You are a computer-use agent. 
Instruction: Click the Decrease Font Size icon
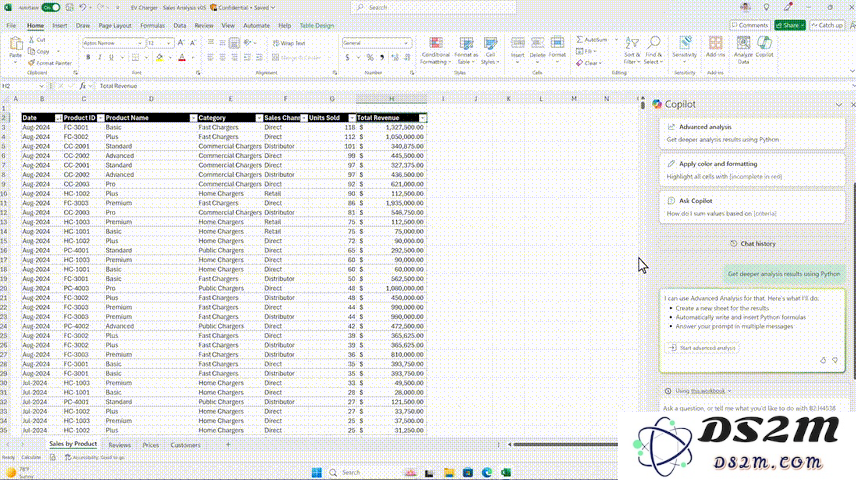pyautogui.click(x=193, y=43)
